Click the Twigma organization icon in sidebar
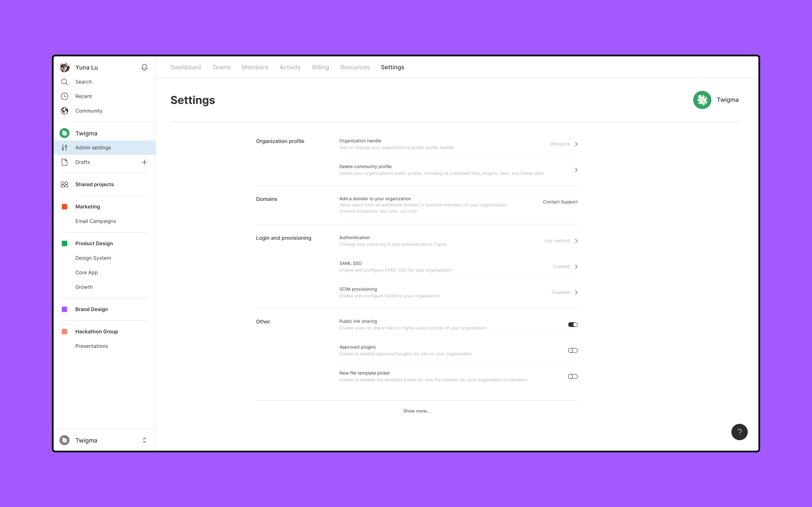 [x=65, y=133]
